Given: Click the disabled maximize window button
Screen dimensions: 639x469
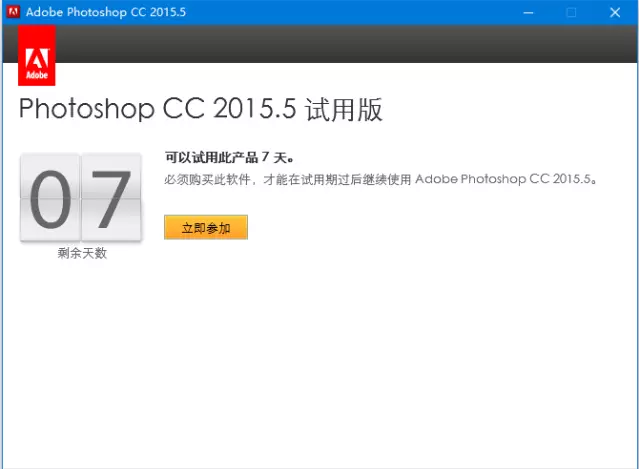Looking at the screenshot, I should click(x=571, y=13).
